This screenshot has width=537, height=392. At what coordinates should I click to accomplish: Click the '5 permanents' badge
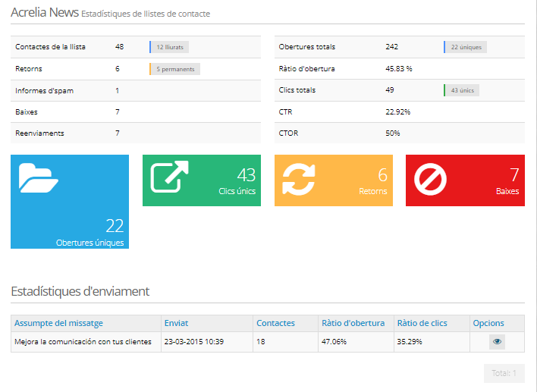point(175,69)
